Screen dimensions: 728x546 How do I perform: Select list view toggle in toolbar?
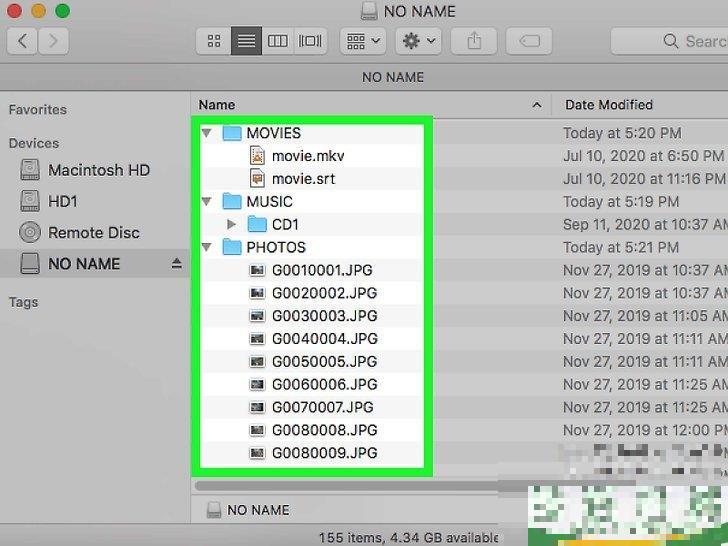[x=245, y=41]
